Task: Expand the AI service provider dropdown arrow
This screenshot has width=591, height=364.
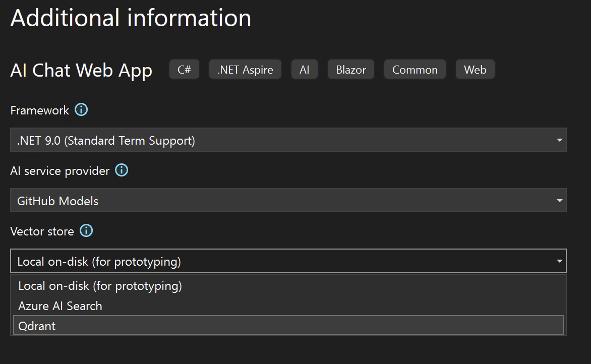Action: [x=559, y=201]
